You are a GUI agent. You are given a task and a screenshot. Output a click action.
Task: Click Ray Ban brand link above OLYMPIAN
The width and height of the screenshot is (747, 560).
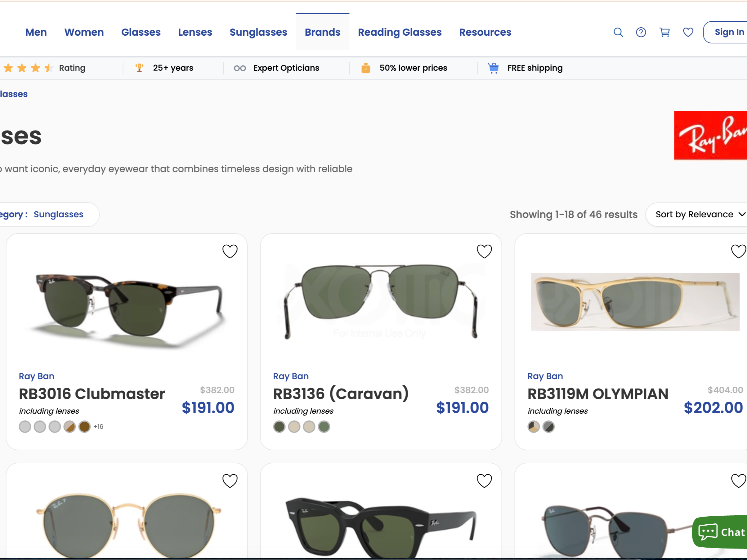click(545, 376)
